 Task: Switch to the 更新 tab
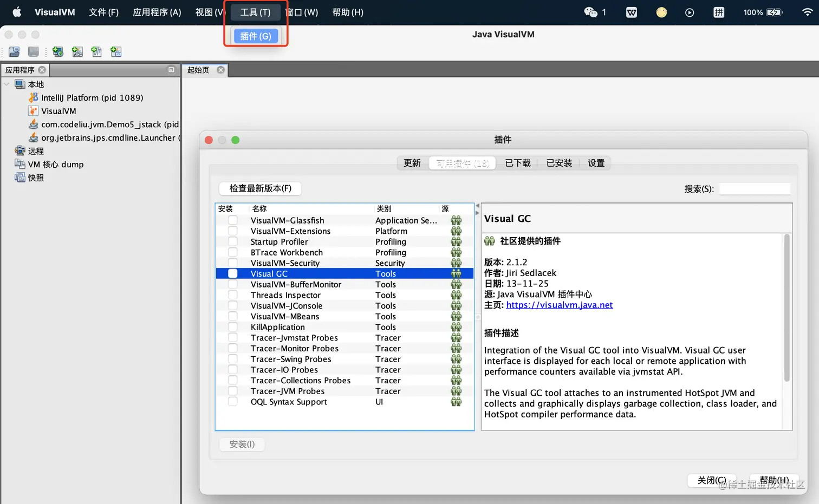pos(412,163)
